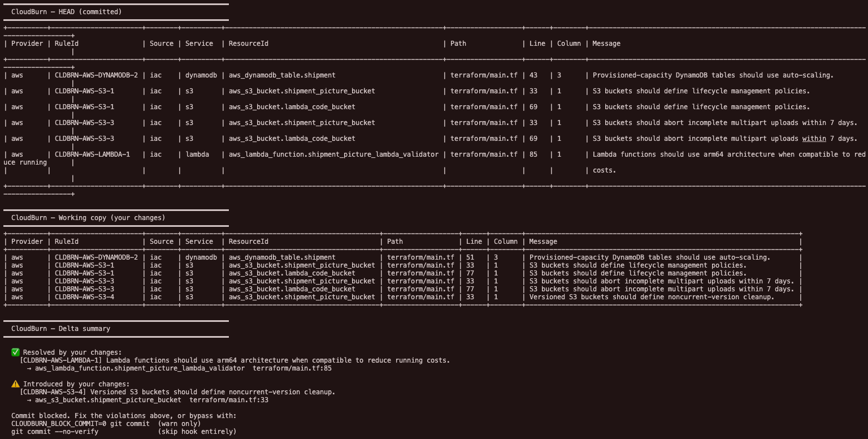Click [CLDBRN-AWS-S3-4] in Delta summary
Viewport: 868px width, 439px height.
tap(53, 391)
